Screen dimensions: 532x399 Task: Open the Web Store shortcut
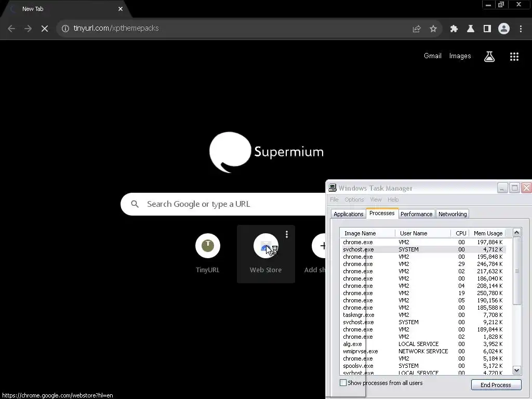pos(265,254)
